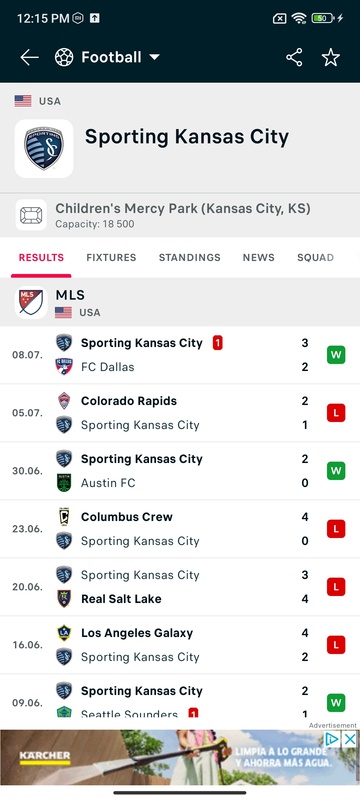360x800 pixels.
Task: Tap the Los Angeles Galaxy crest
Action: [x=64, y=633]
